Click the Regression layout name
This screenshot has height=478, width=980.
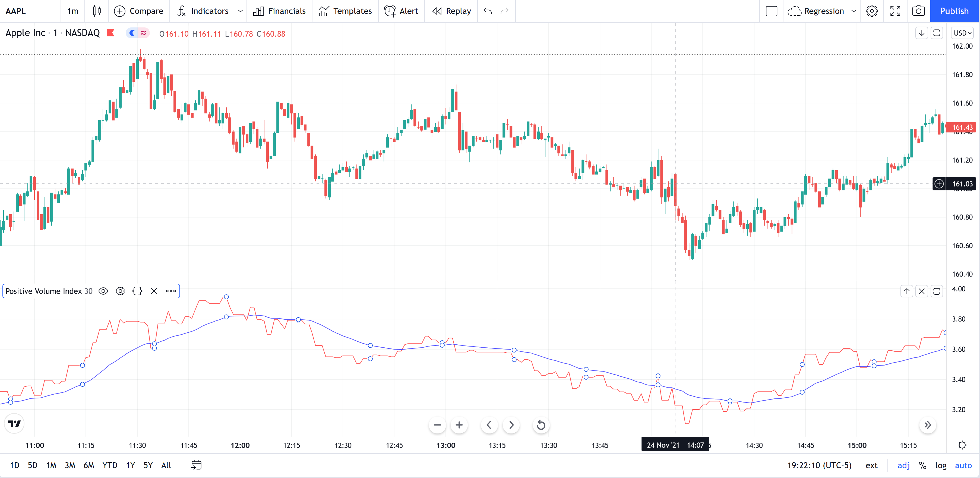click(x=824, y=11)
